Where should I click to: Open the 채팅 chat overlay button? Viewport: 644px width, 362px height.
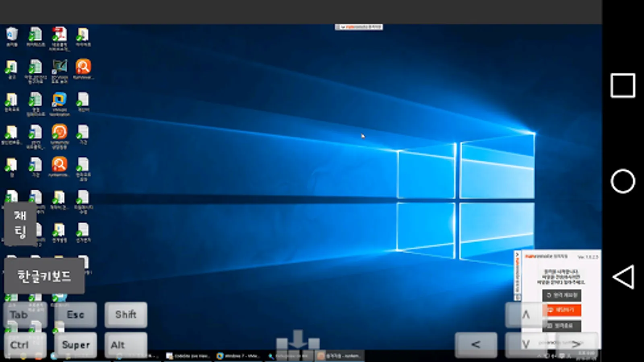pos(20,224)
